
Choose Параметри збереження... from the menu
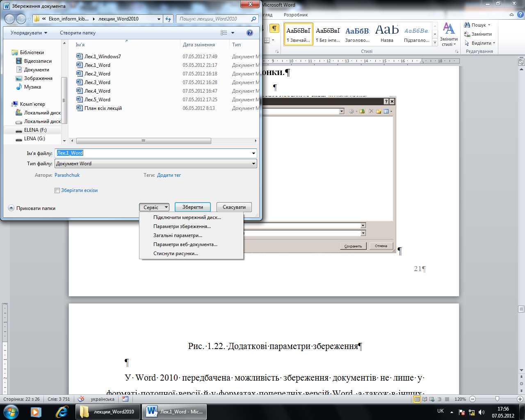182,226
